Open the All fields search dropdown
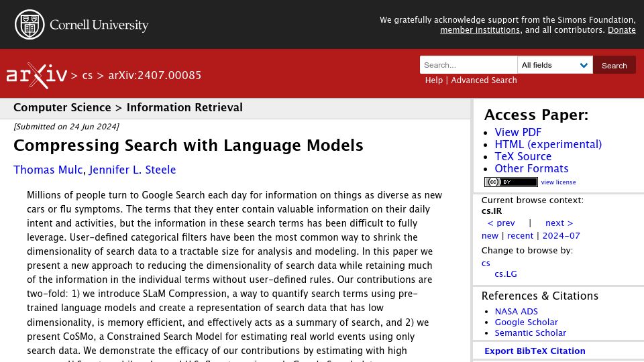 (555, 65)
